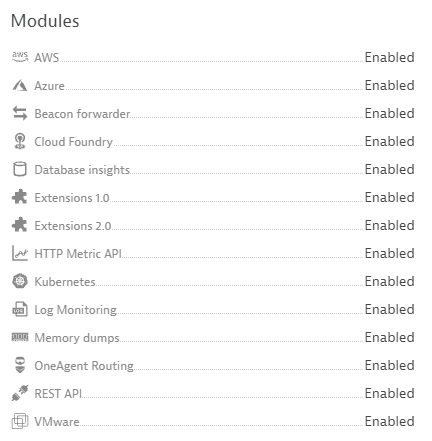Click the Extensions 2.0 module label
The height and width of the screenshot is (441, 432).
point(73,226)
